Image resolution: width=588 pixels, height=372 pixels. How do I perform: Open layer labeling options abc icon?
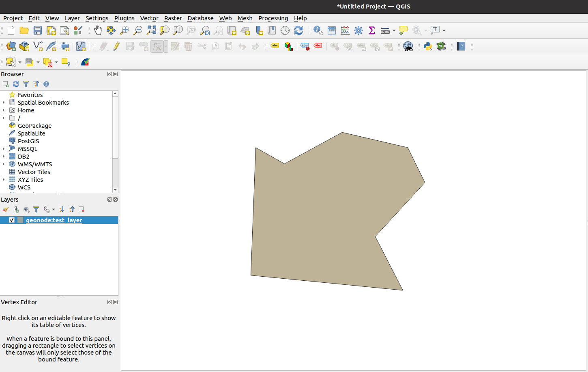(x=275, y=46)
